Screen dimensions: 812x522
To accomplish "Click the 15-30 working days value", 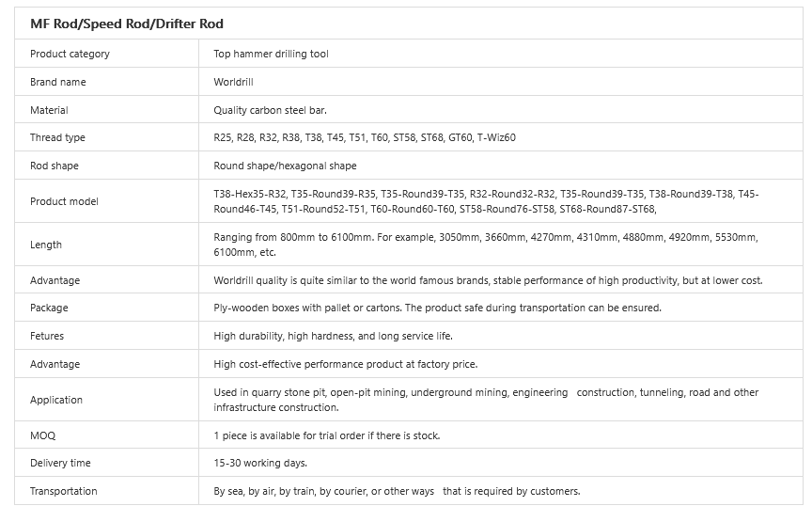I will (x=260, y=463).
